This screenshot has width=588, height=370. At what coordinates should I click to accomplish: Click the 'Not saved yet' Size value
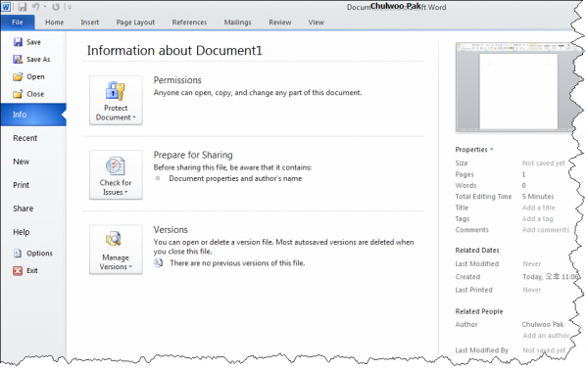543,163
